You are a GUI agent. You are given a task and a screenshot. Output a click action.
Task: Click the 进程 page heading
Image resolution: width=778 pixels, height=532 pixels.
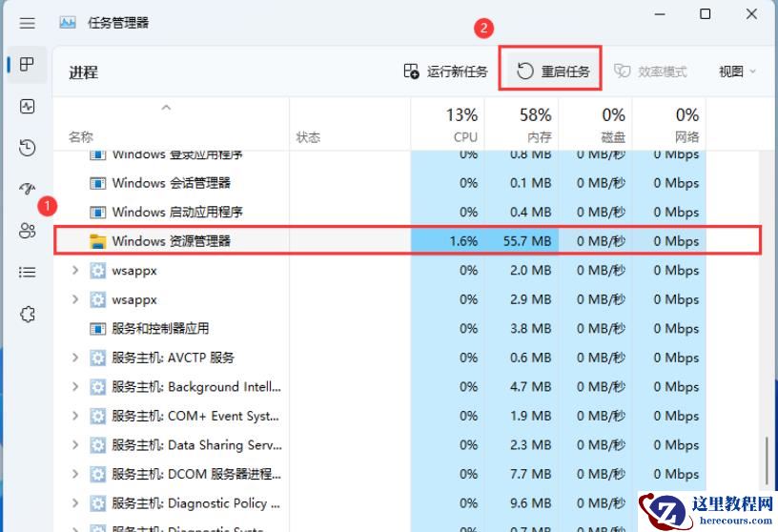pos(83,72)
